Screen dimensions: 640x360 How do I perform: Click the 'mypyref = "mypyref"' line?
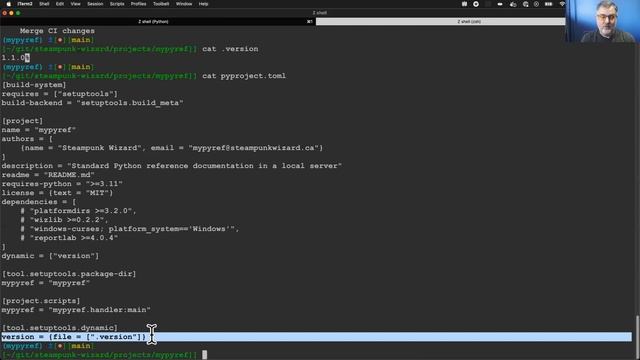click(x=46, y=283)
